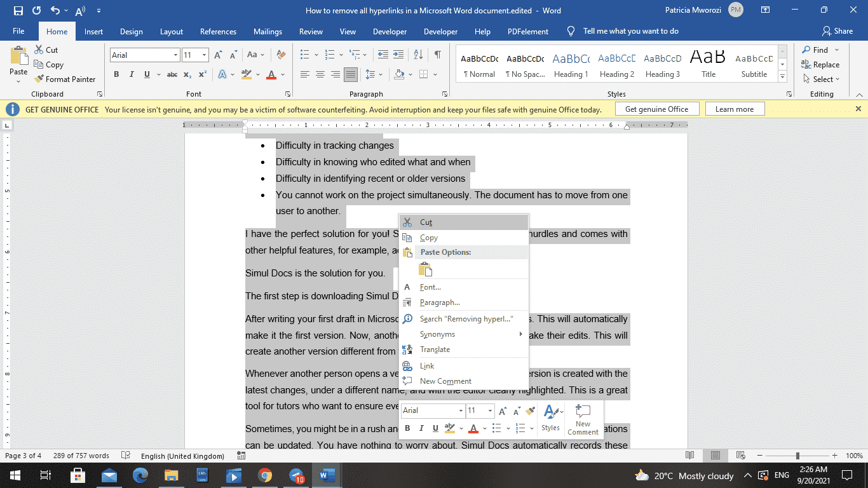Open the Sort dialog icon in Paragraph group
Screen dimensions: 868x488
click(417, 55)
